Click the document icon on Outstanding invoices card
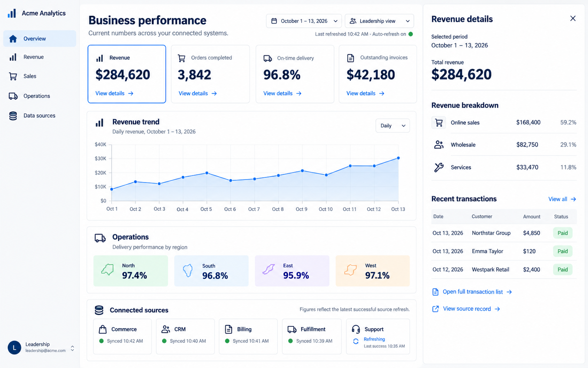This screenshot has width=588, height=368. (350, 58)
